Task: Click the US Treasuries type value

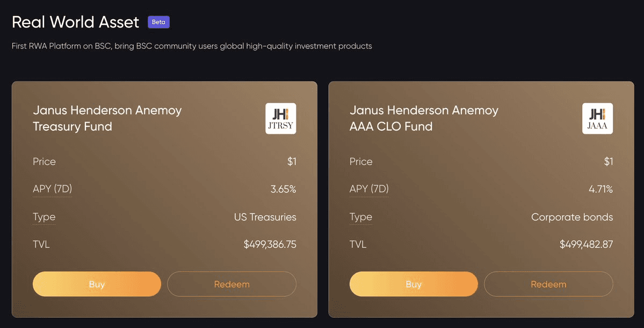Action: [x=265, y=217]
